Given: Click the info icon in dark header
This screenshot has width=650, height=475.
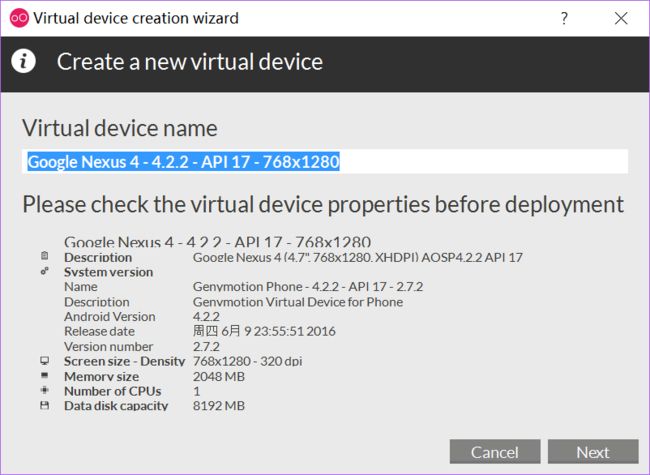Looking at the screenshot, I should [23, 61].
